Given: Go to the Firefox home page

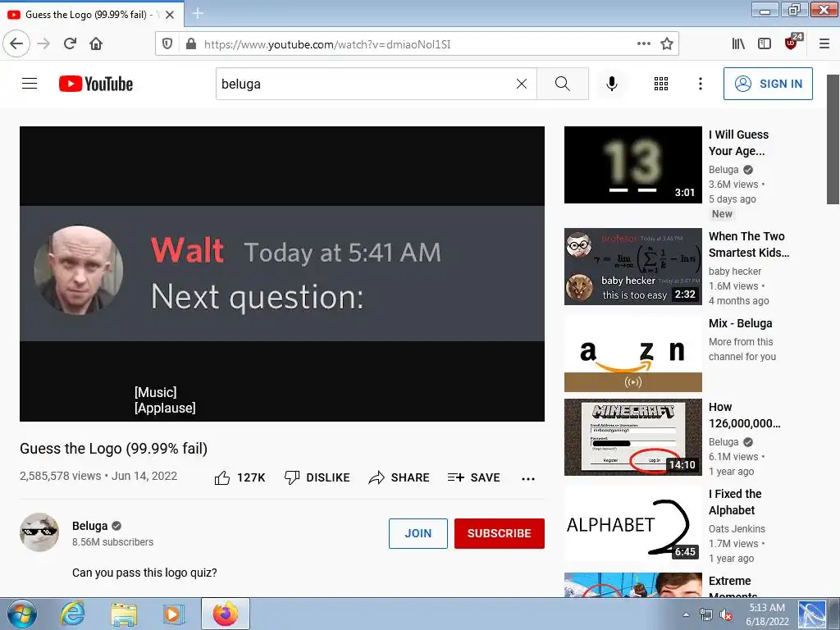Looking at the screenshot, I should click(x=96, y=43).
